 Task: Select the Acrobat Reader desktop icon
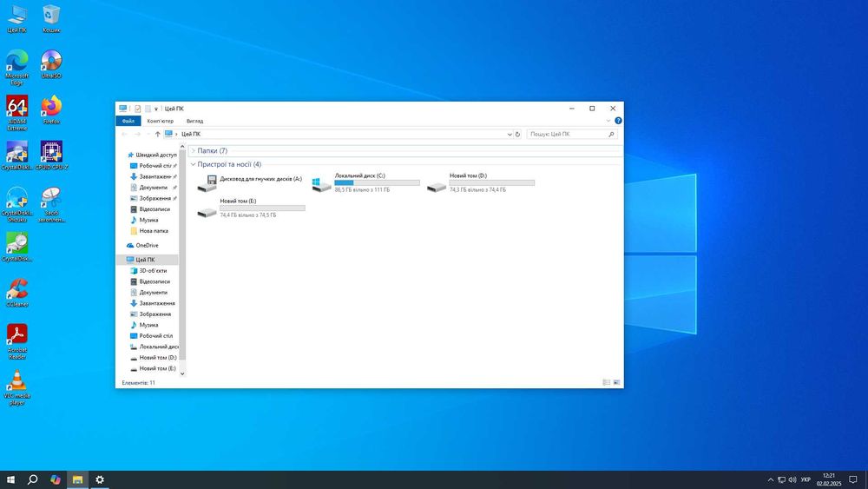[16, 341]
